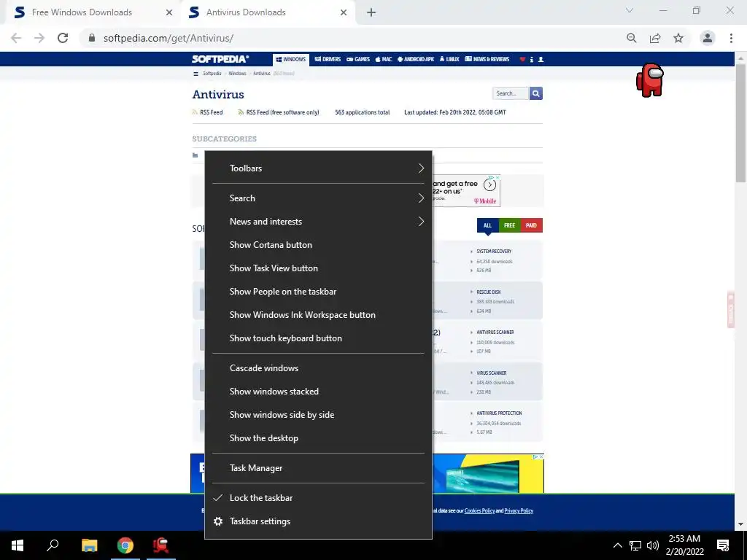This screenshot has width=747, height=560.
Task: Open the Chrome three-dot menu
Action: (731, 38)
